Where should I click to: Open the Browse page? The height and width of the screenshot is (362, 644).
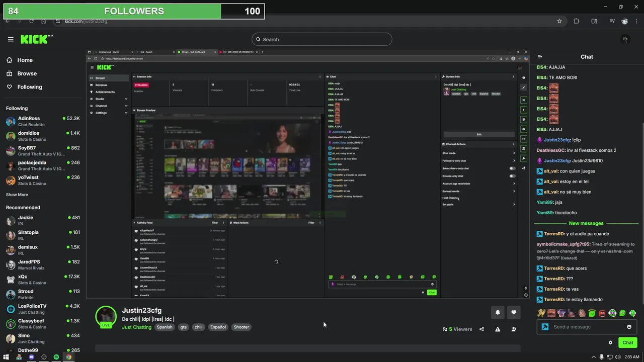coord(22,73)
